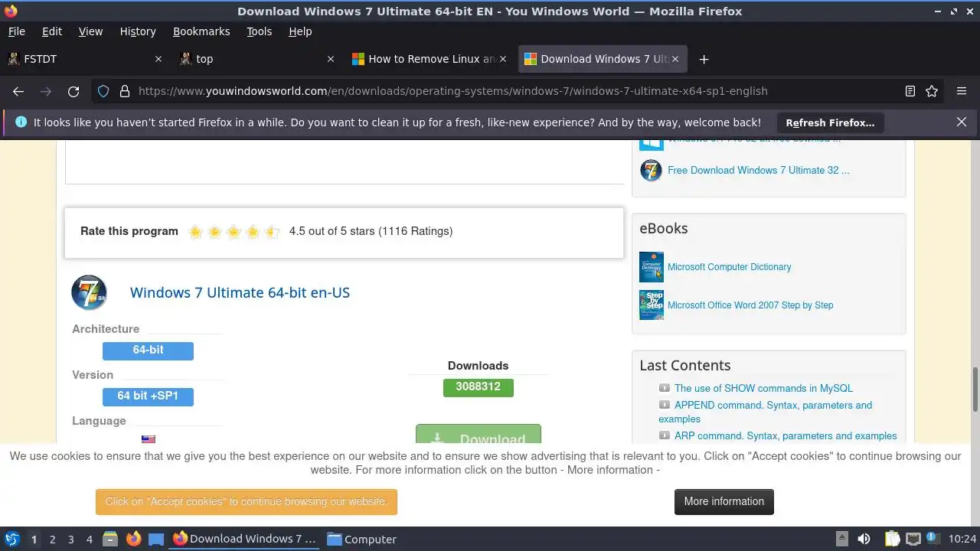The image size is (980, 551).
Task: Accept cookies with the orange button
Action: point(247,502)
